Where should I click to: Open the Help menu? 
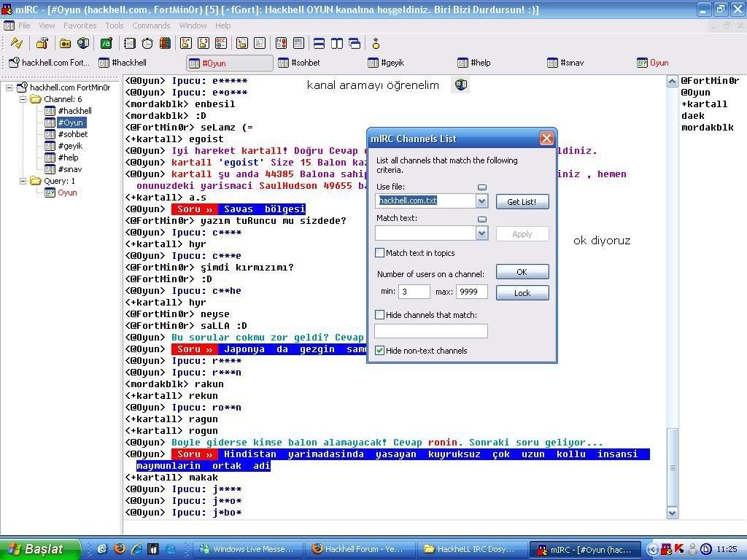222,26
